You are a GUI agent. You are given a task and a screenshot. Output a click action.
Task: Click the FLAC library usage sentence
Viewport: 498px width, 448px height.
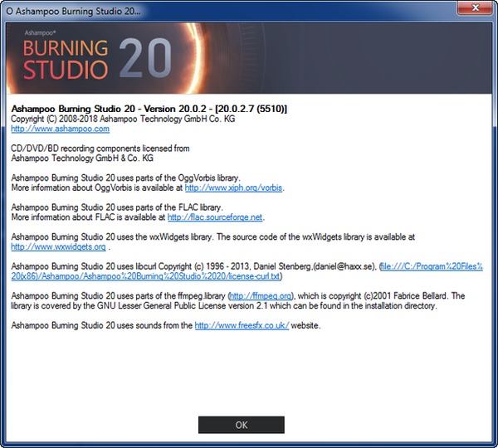(116, 207)
